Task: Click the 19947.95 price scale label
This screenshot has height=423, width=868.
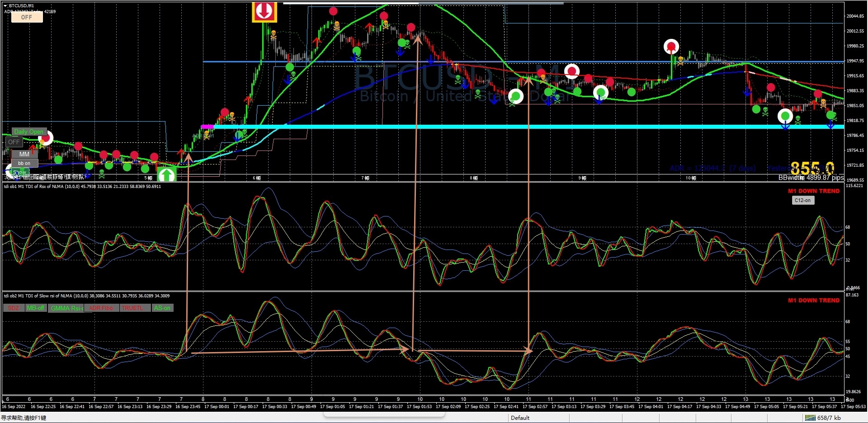Action: (855, 61)
